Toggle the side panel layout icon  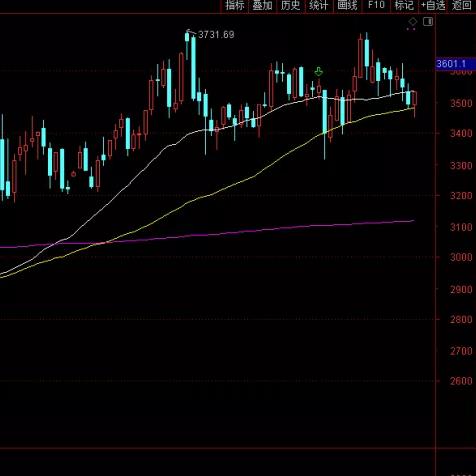[428, 22]
